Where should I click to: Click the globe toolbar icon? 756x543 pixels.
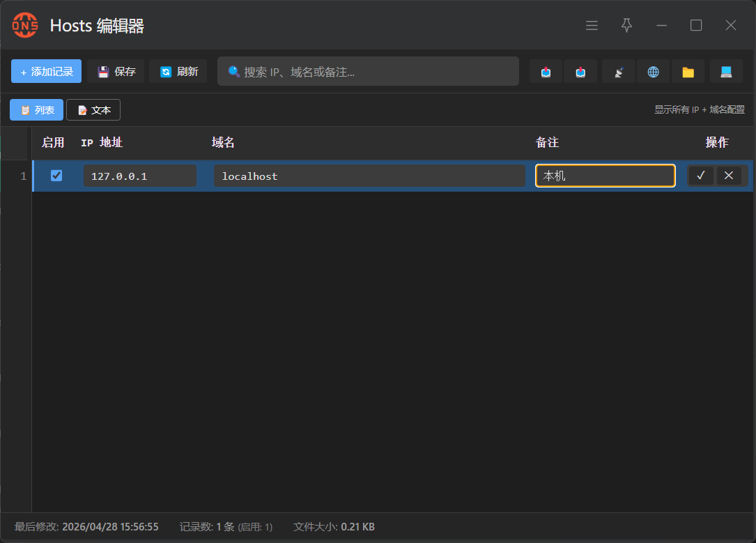click(x=653, y=72)
